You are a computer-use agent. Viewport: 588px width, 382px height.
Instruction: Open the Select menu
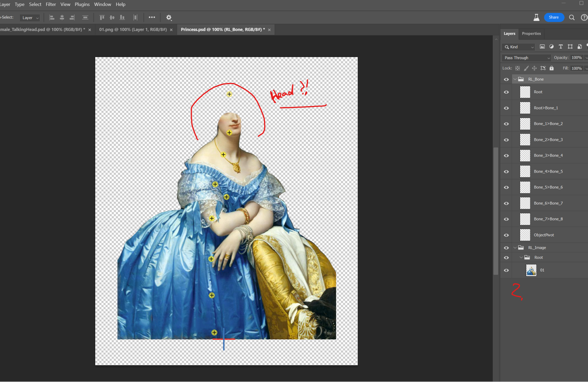point(35,4)
